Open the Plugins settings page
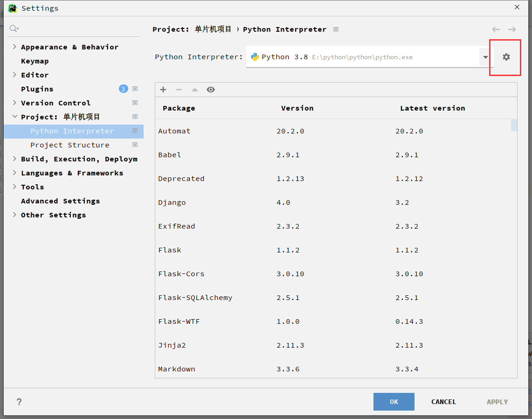This screenshot has height=419, width=532. [x=37, y=89]
